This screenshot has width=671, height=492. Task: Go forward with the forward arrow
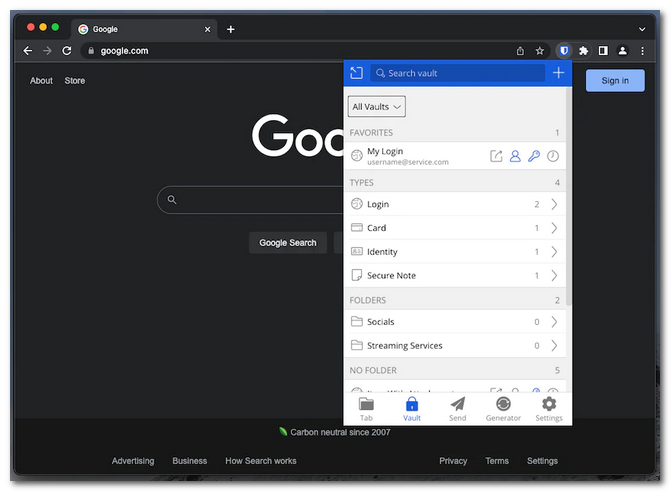point(47,51)
